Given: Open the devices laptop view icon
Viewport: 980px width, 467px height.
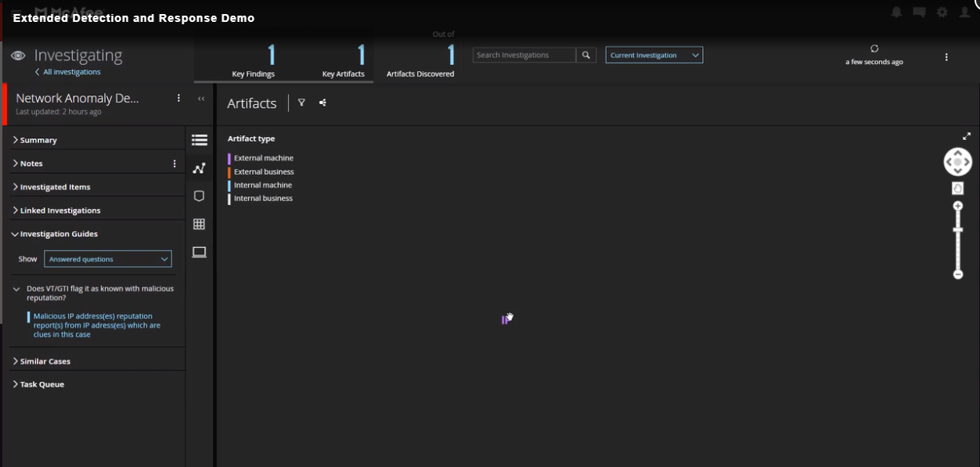Looking at the screenshot, I should (199, 252).
